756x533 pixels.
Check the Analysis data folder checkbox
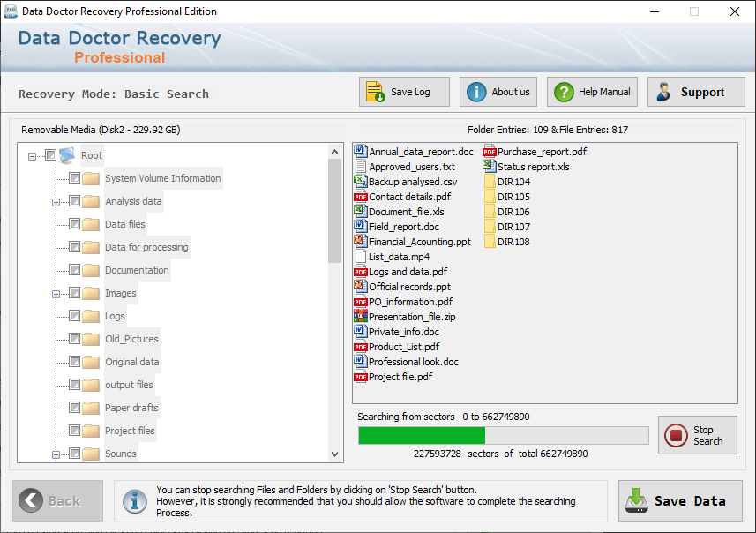coord(74,200)
